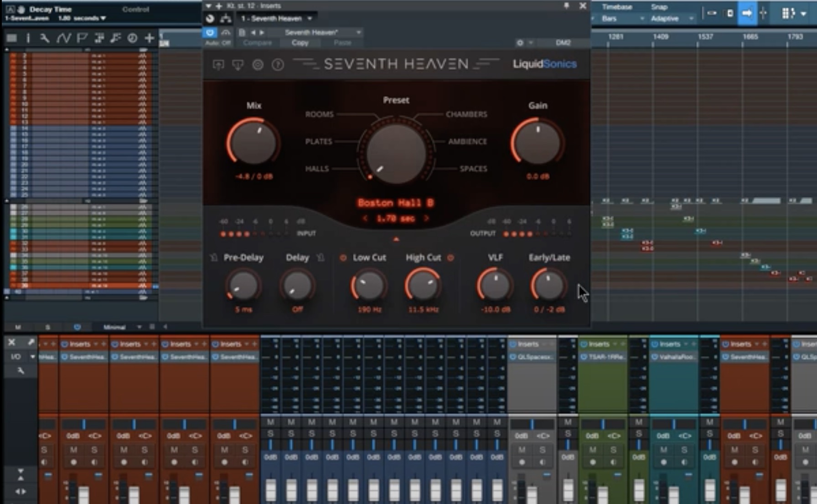817x504 pixels.
Task: Open the track Inspector i icon
Action: click(x=28, y=38)
